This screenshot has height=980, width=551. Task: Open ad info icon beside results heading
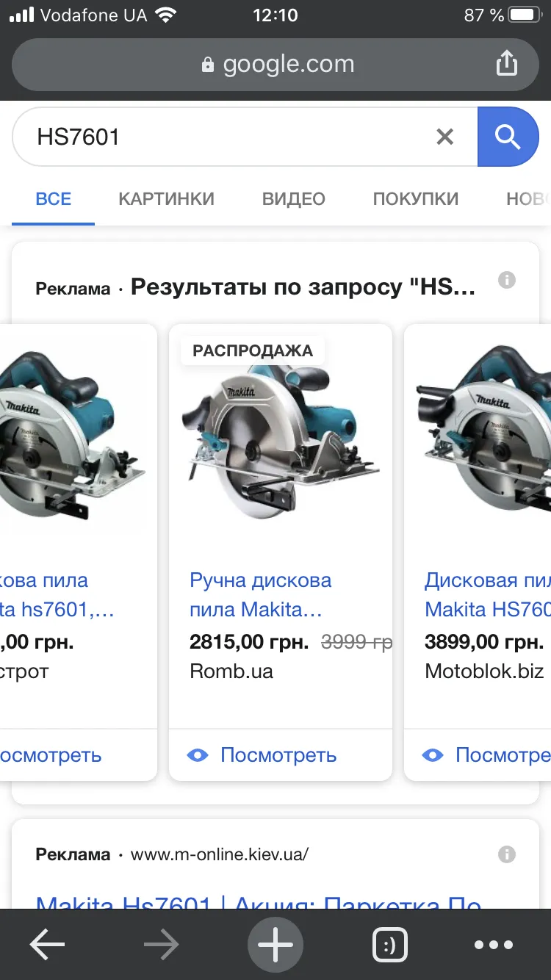coord(506,280)
